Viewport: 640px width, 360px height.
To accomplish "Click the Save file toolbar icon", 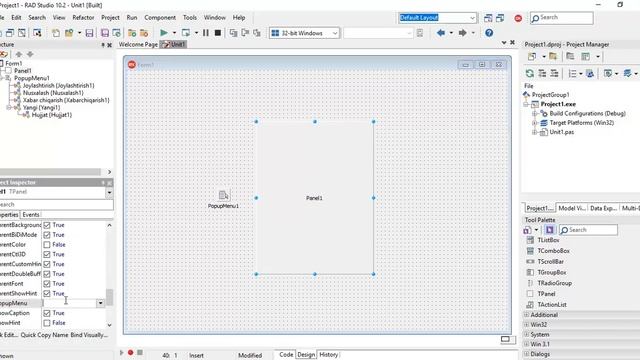I will [x=89, y=33].
